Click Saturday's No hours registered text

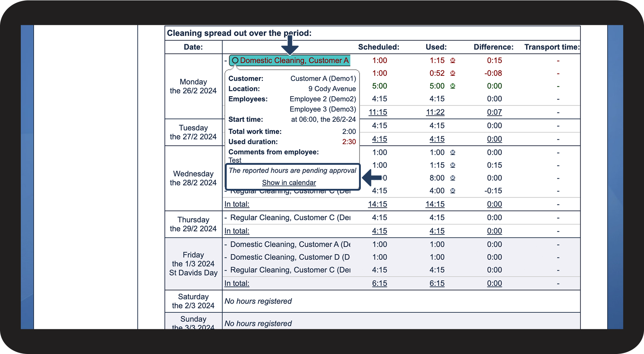click(258, 301)
